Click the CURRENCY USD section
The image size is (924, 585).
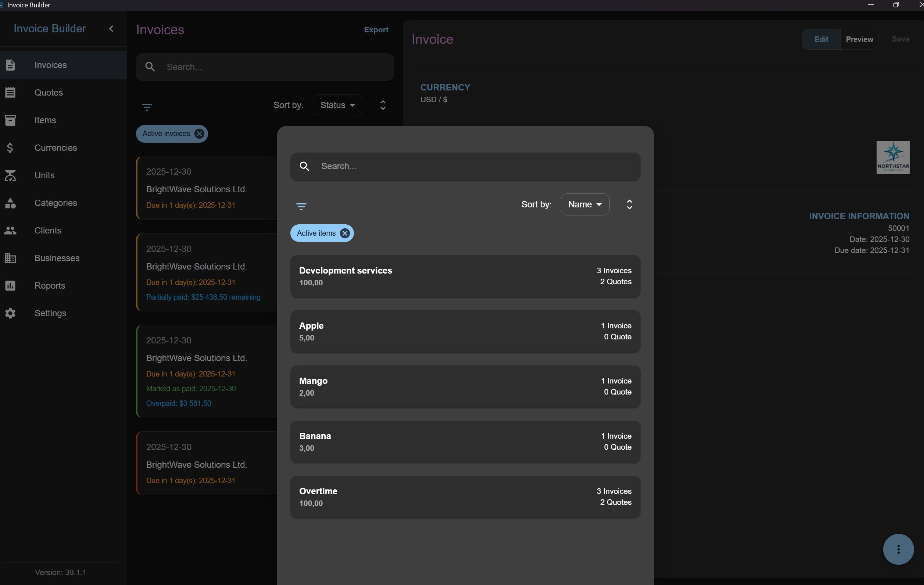(x=445, y=93)
